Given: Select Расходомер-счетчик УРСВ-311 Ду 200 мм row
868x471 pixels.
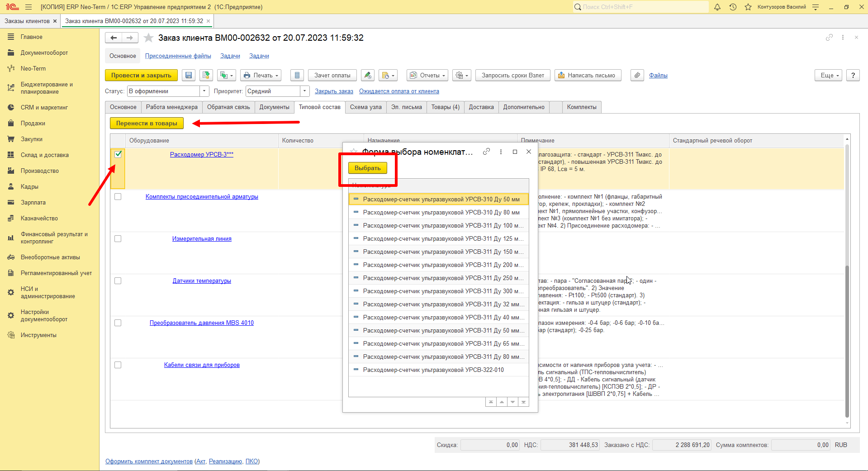Looking at the screenshot, I should point(439,265).
